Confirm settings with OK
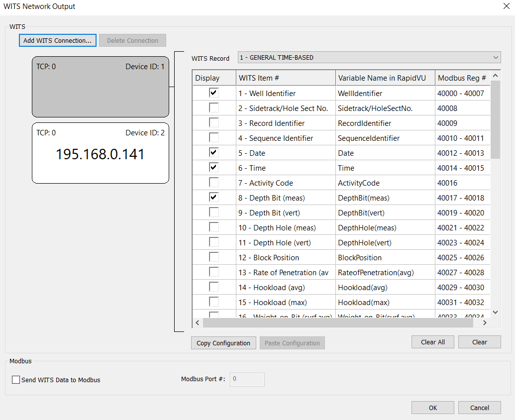Viewport: 515px width, 420px height. point(432,408)
